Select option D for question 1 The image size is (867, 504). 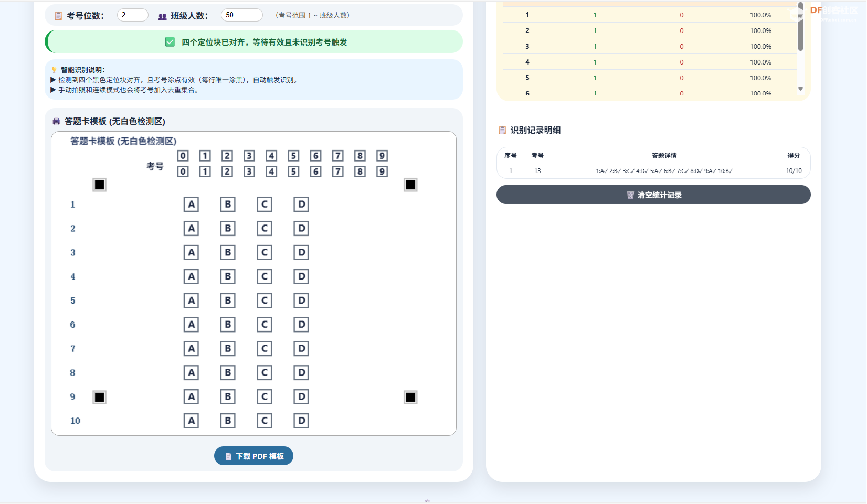click(x=301, y=205)
